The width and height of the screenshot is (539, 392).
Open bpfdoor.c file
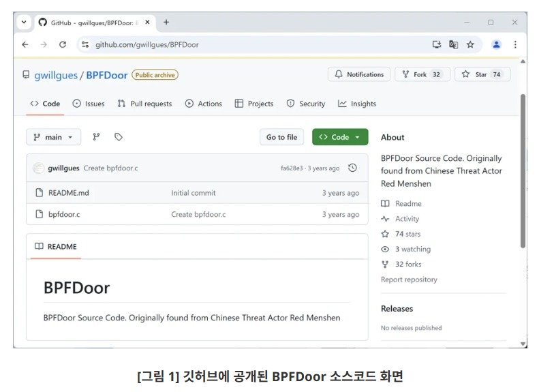(x=64, y=214)
